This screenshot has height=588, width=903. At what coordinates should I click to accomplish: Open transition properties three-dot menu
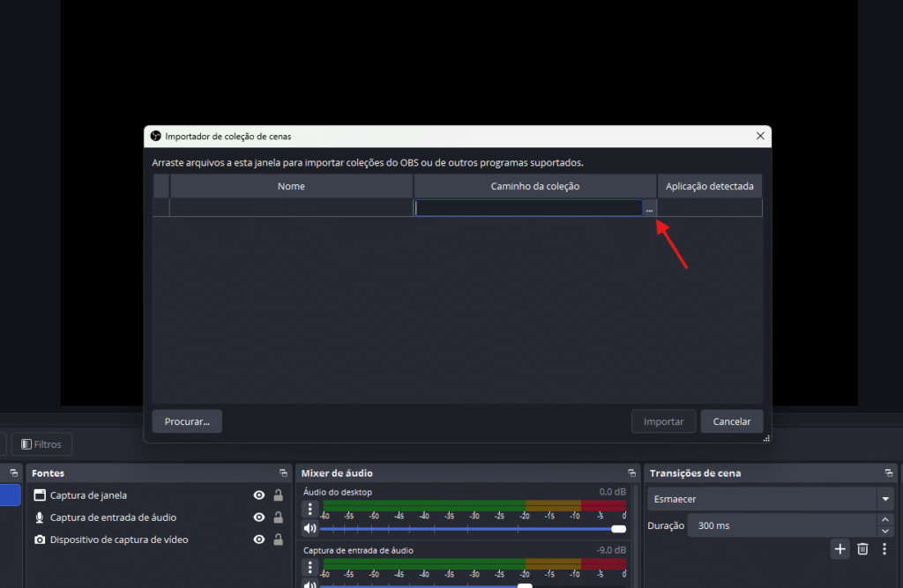click(x=884, y=549)
